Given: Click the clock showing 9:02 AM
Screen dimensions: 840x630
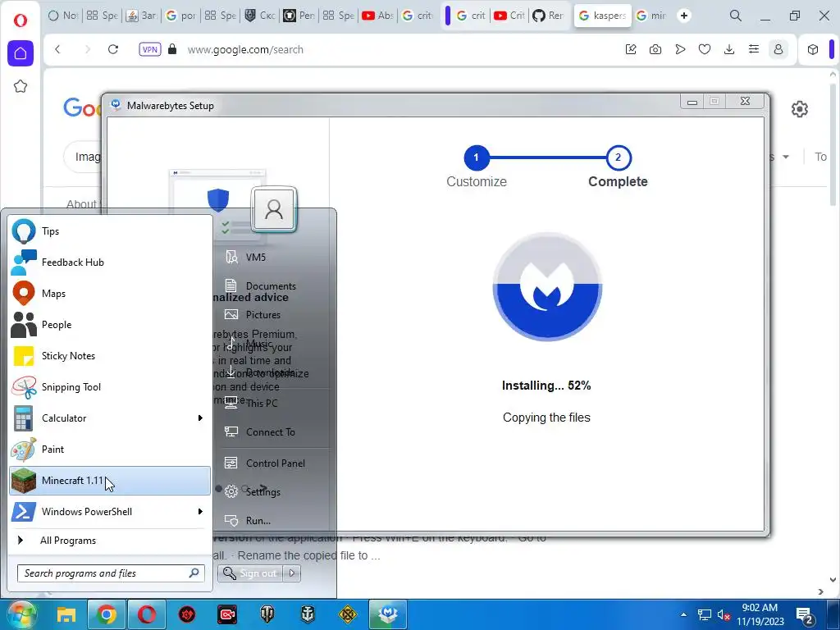Looking at the screenshot, I should [760, 614].
